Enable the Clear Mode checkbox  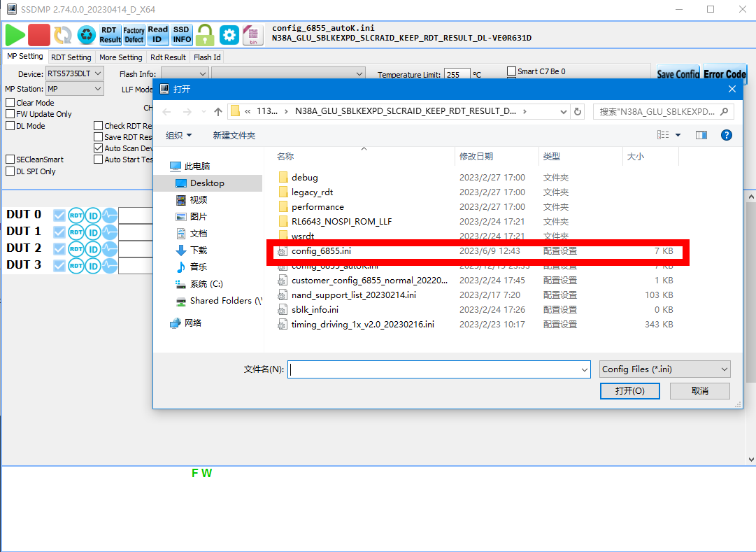click(x=10, y=103)
